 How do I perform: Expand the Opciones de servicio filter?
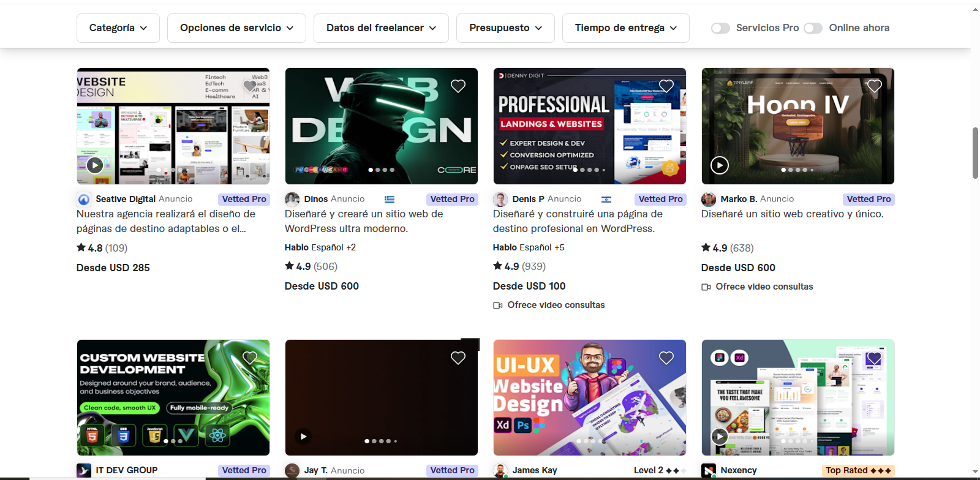pyautogui.click(x=236, y=28)
